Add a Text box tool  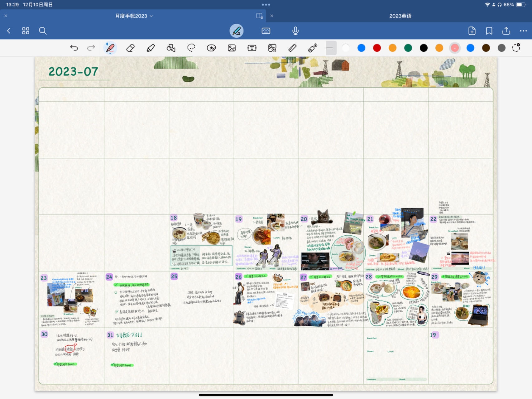coord(252,48)
